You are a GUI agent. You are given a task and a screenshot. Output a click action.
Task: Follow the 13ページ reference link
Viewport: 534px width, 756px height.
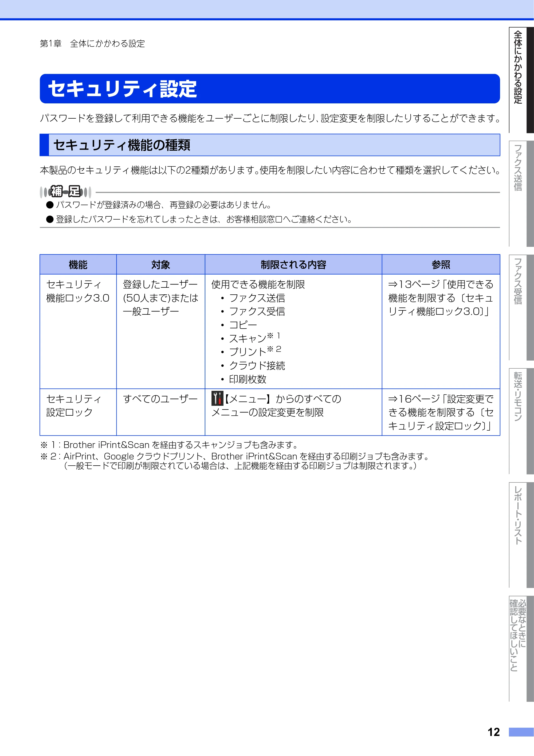click(x=441, y=298)
